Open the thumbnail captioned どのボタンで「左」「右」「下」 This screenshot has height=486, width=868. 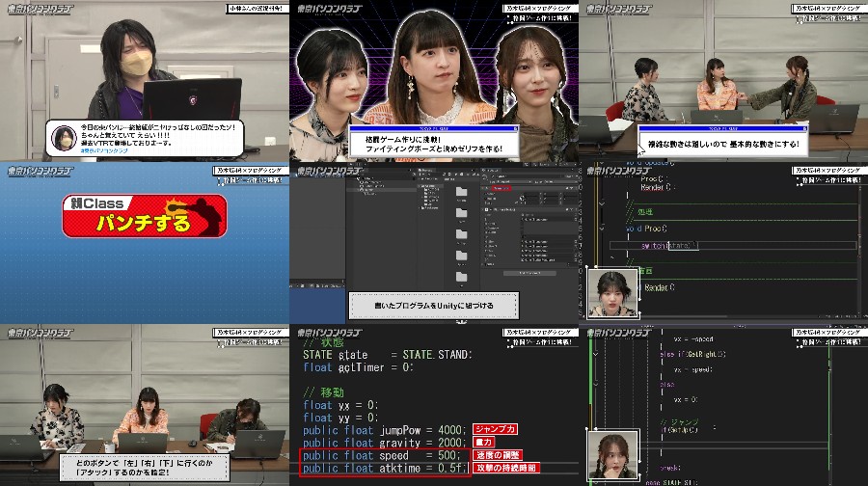coord(145,405)
